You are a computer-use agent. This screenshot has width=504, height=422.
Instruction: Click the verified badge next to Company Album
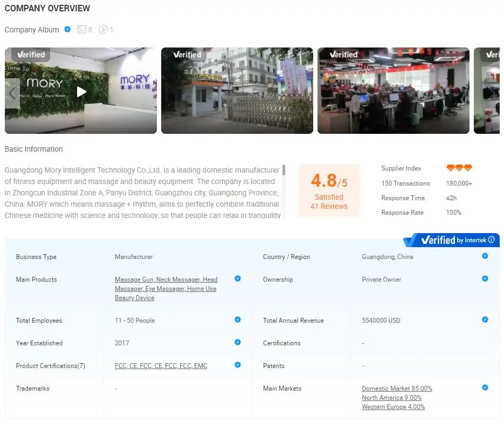pos(67,29)
